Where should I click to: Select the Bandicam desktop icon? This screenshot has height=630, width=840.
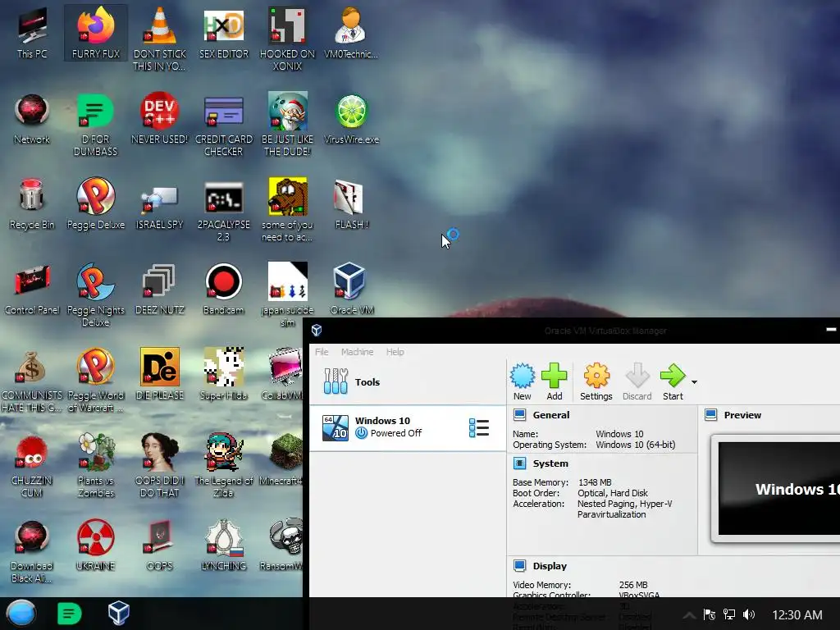click(x=224, y=290)
